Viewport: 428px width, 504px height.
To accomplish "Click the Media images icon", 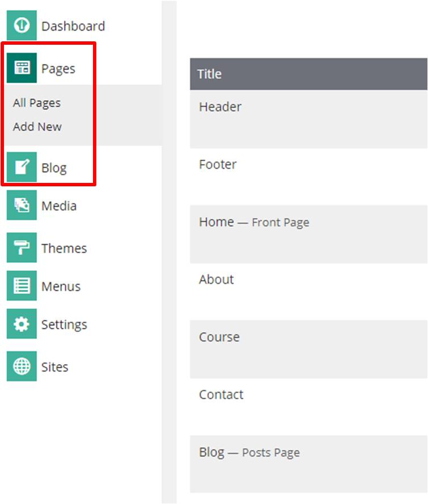I will coord(22,205).
